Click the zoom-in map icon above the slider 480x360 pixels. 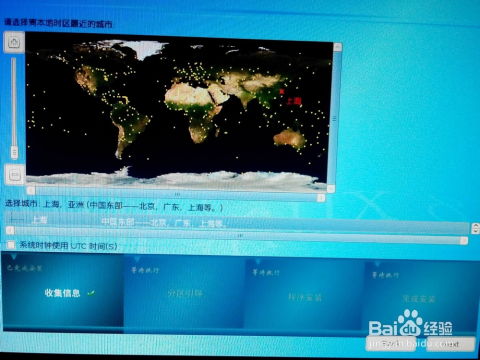coord(14,42)
